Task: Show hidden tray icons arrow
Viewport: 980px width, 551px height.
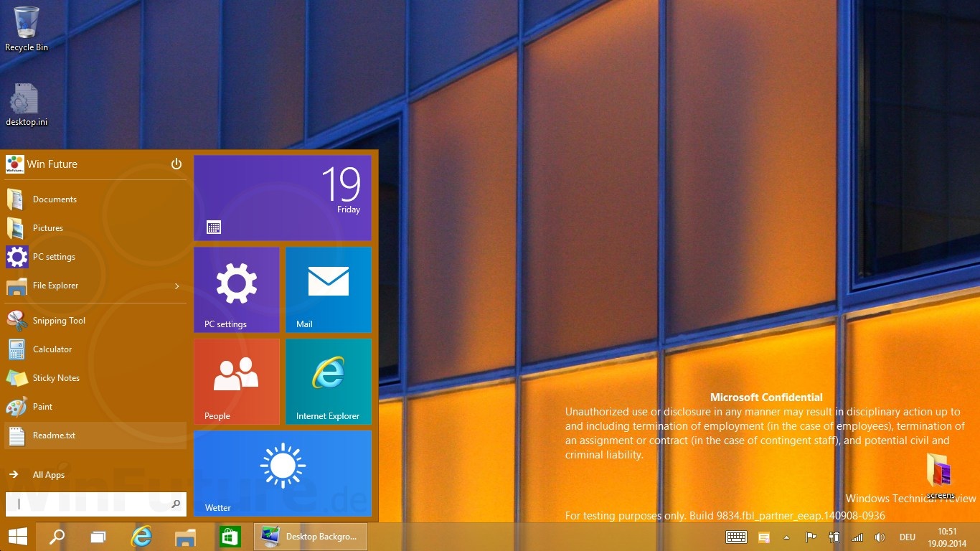Action: point(787,537)
